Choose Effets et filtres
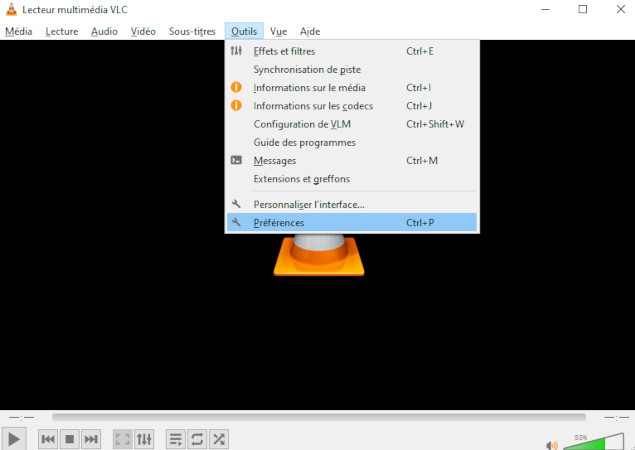Screen dimensions: 635x450 (352, 51)
